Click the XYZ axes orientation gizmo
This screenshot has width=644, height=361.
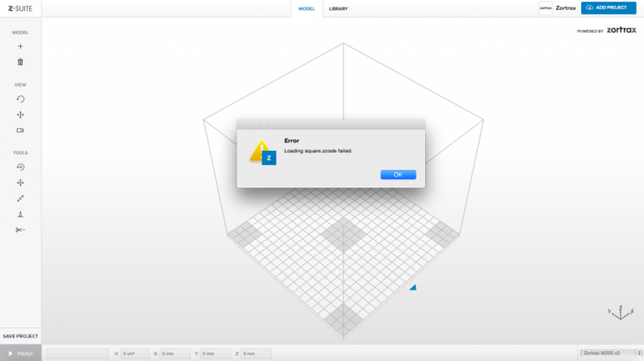coord(619,312)
